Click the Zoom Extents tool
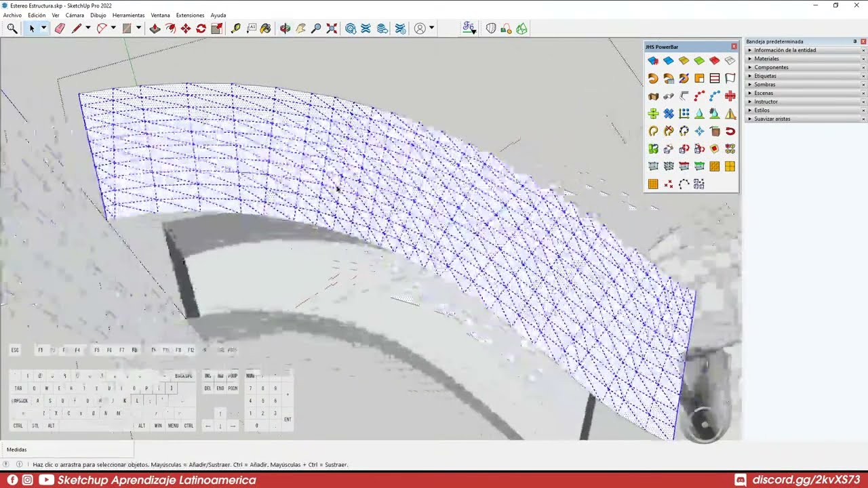Image resolution: width=868 pixels, height=488 pixels. click(x=332, y=28)
